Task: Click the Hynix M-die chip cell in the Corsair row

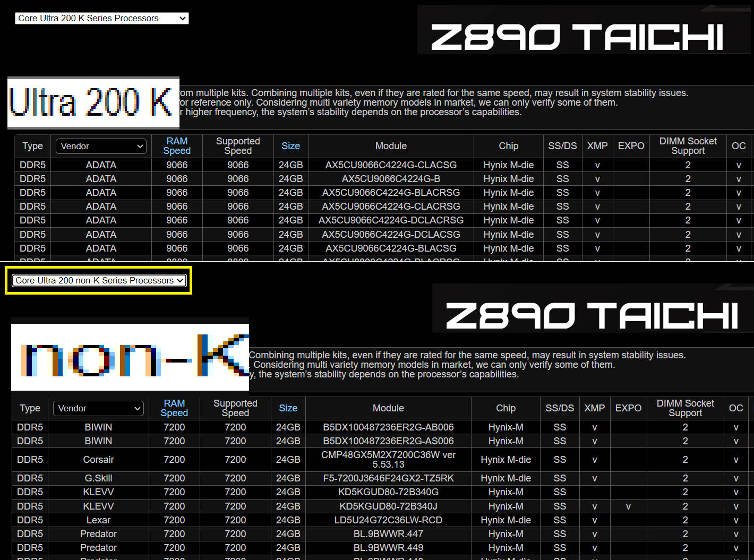Action: click(505, 460)
